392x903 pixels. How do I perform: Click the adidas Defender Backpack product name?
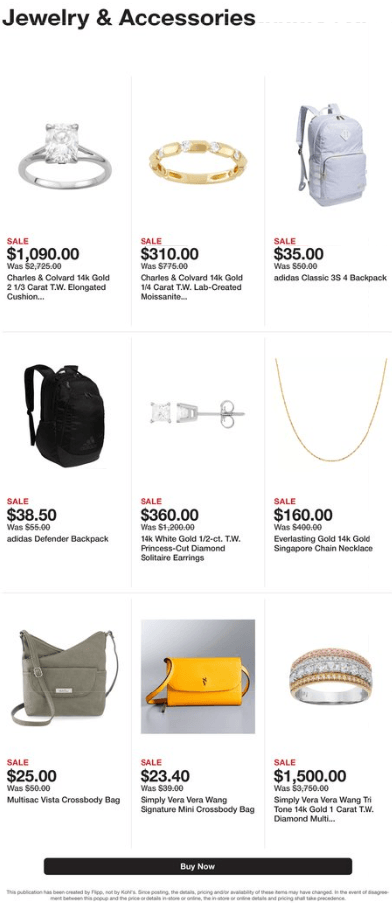point(58,539)
